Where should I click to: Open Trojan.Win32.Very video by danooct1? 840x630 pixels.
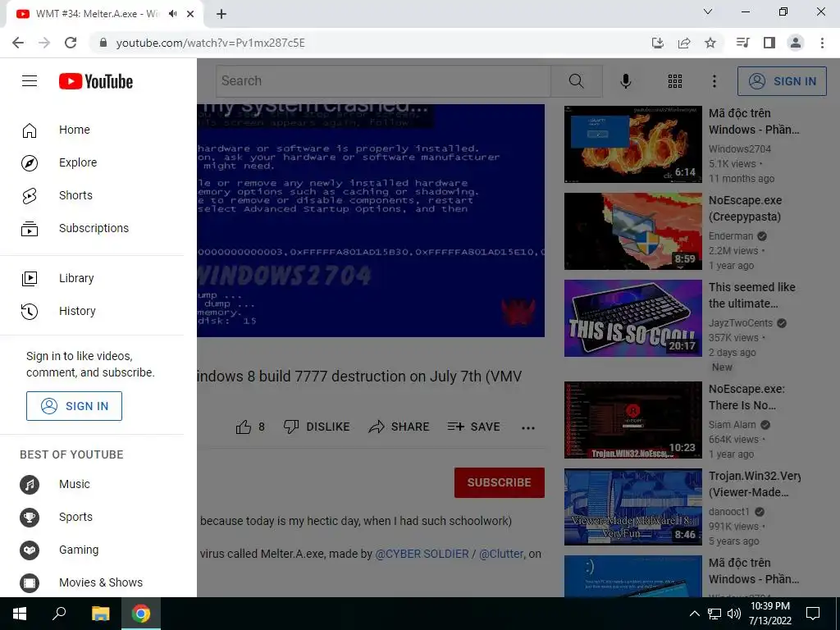[633, 507]
